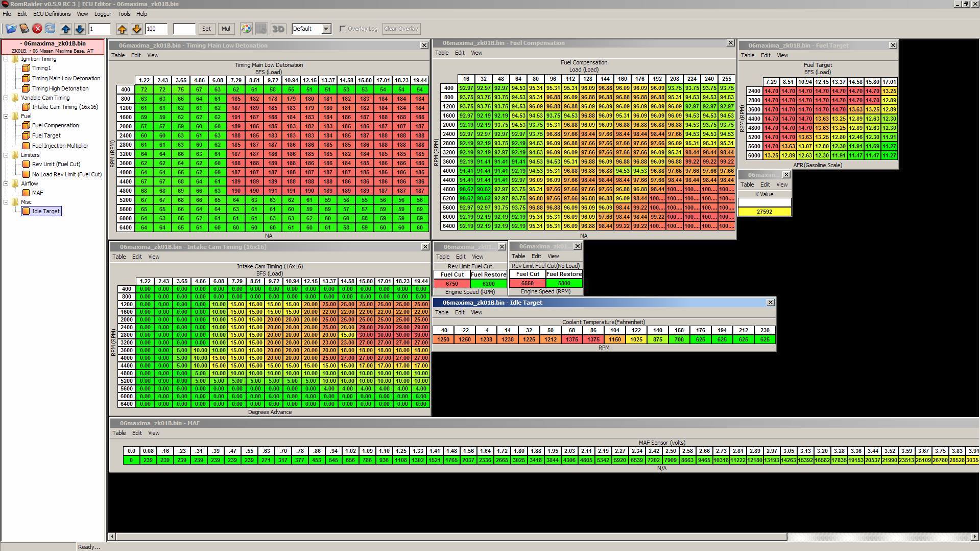The width and height of the screenshot is (980, 551).
Task: Open Edit menu in Idle Target window
Action: pyautogui.click(x=460, y=312)
